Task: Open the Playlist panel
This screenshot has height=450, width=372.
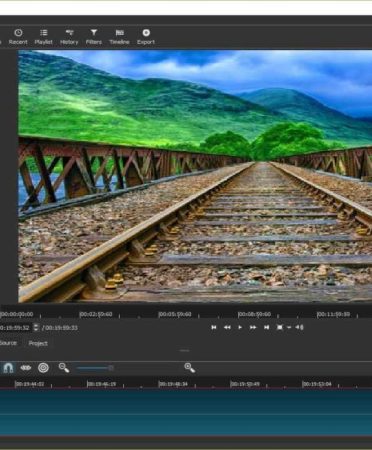Action: point(43,37)
